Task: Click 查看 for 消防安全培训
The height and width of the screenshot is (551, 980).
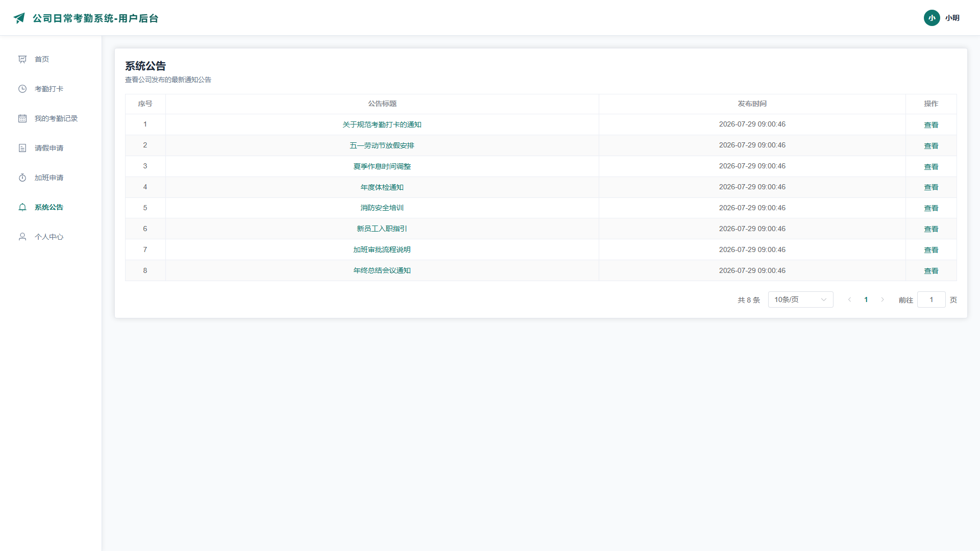Action: 931,208
